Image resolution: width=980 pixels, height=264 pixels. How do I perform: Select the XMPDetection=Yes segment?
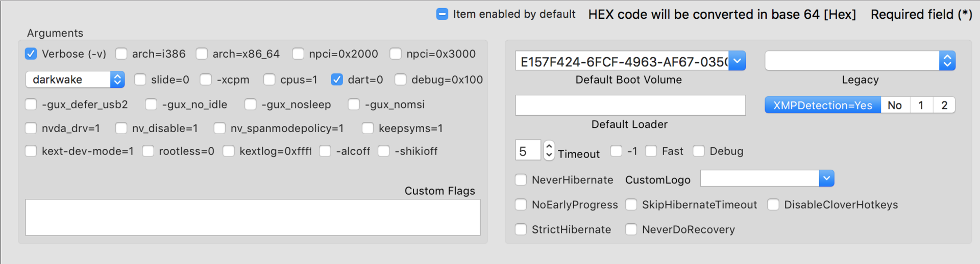pos(822,105)
